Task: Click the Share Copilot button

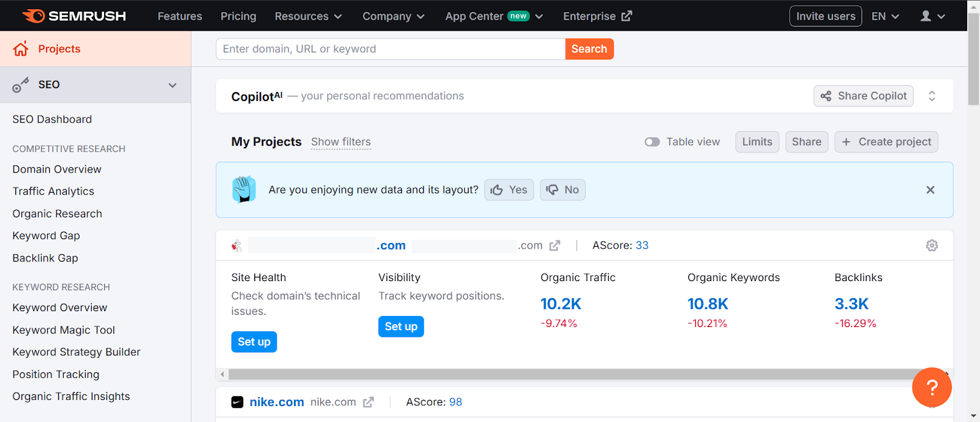Action: [863, 96]
